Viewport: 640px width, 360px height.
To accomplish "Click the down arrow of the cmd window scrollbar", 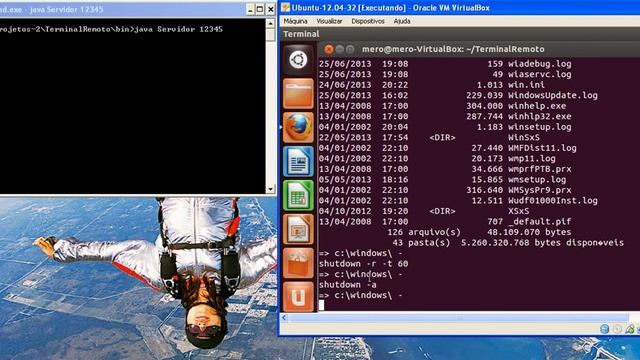I will tap(270, 189).
